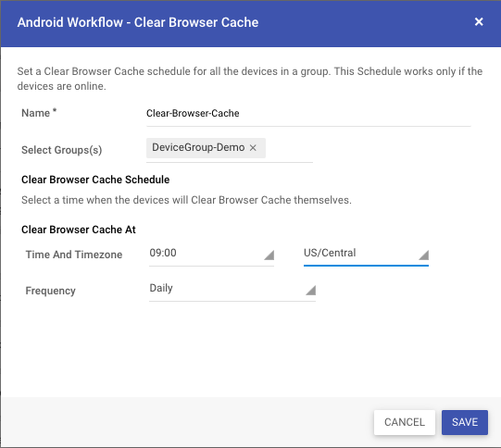Click the SAVE button

tap(465, 422)
